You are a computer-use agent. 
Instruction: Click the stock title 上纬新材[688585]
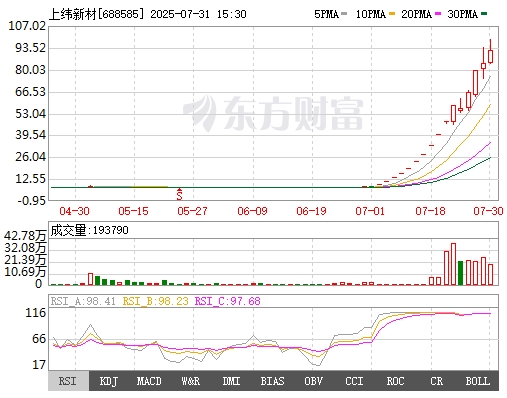[97, 14]
